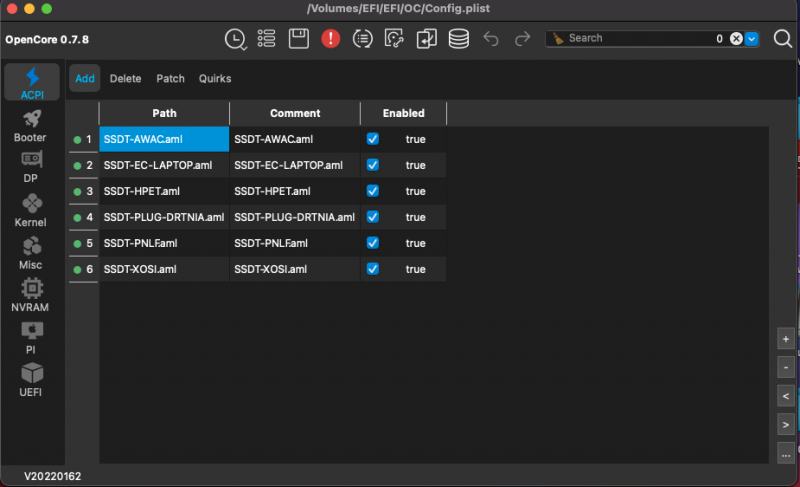Open the search options dropdown arrow
Screen dimensions: 800x487
[752, 39]
